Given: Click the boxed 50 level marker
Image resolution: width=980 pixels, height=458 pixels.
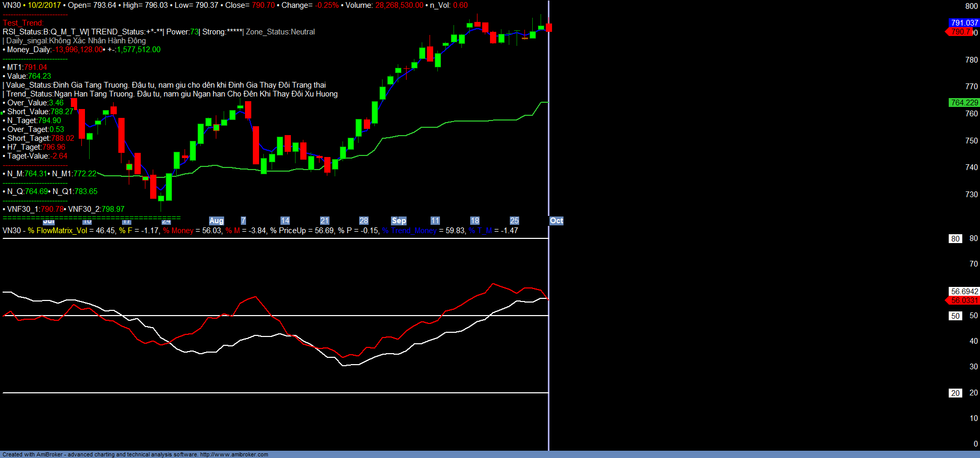Looking at the screenshot, I should tap(955, 316).
